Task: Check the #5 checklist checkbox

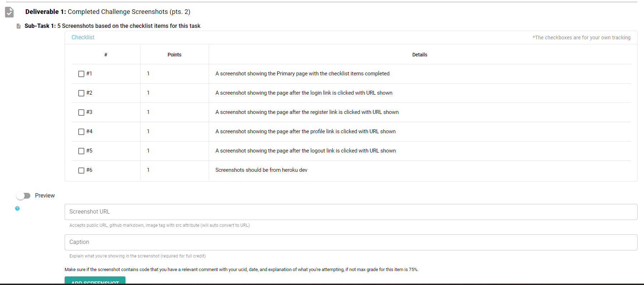Action: (81, 151)
